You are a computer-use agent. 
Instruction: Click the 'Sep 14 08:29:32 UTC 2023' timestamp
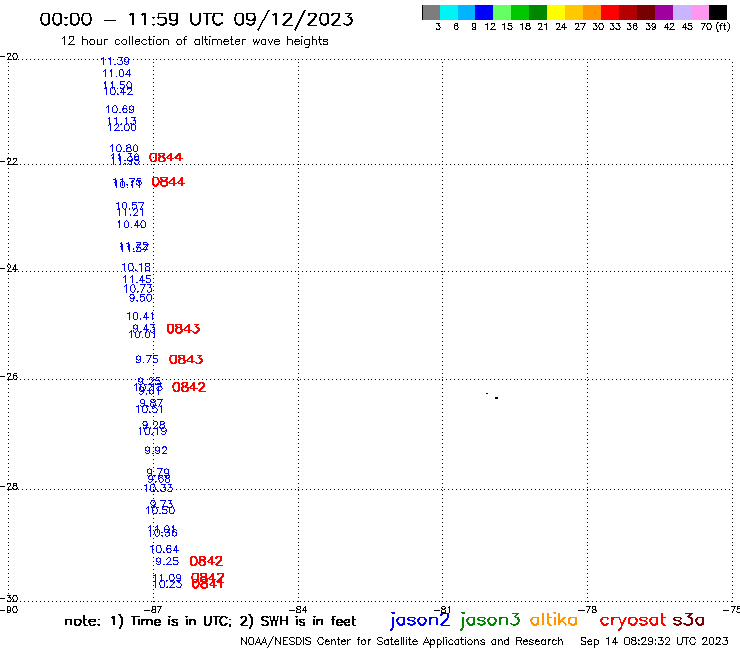tap(654, 641)
